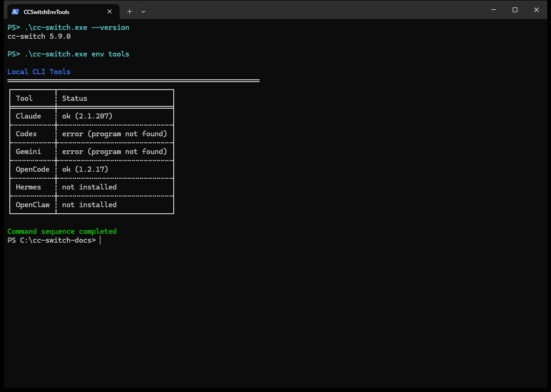Image resolution: width=551 pixels, height=392 pixels.
Task: Click the OpenClaw 'not installed' status
Action: (x=89, y=205)
